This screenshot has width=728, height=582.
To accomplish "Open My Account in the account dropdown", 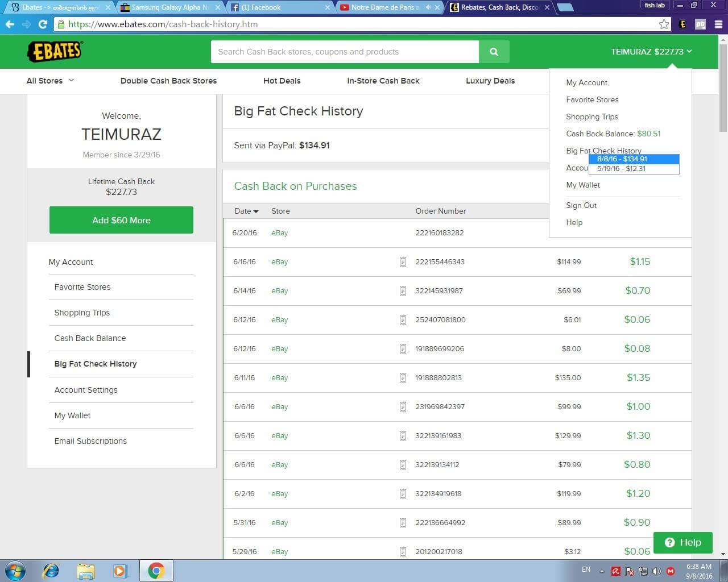I will pos(586,82).
